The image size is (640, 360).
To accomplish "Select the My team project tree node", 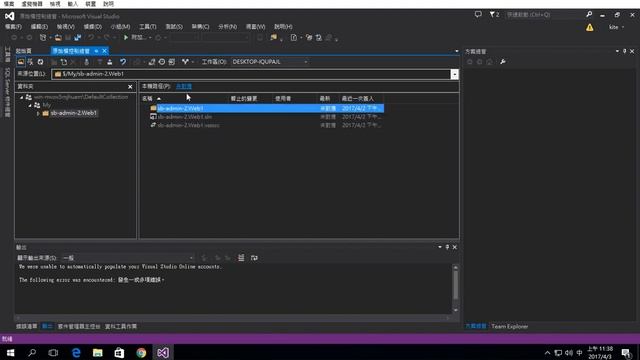I will (x=47, y=105).
